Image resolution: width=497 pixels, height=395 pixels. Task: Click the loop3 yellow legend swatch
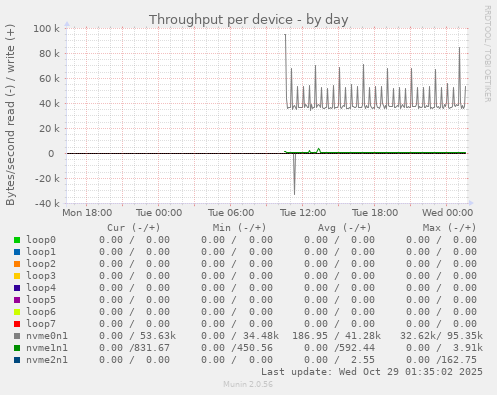[x=17, y=276]
